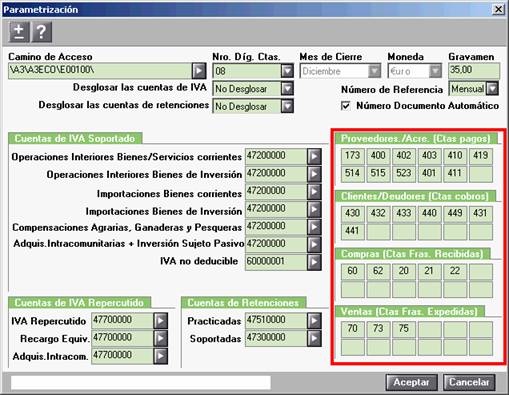
Task: Open account lookup for Recargo Equiv.
Action: [x=161, y=338]
